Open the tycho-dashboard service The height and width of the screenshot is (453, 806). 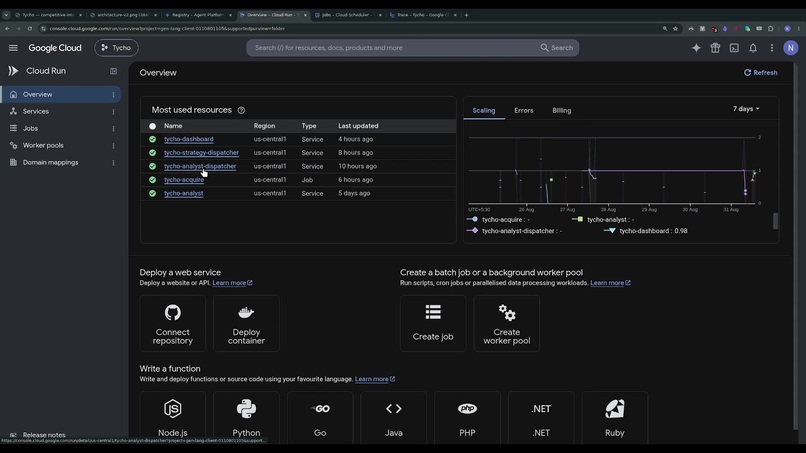(189, 139)
